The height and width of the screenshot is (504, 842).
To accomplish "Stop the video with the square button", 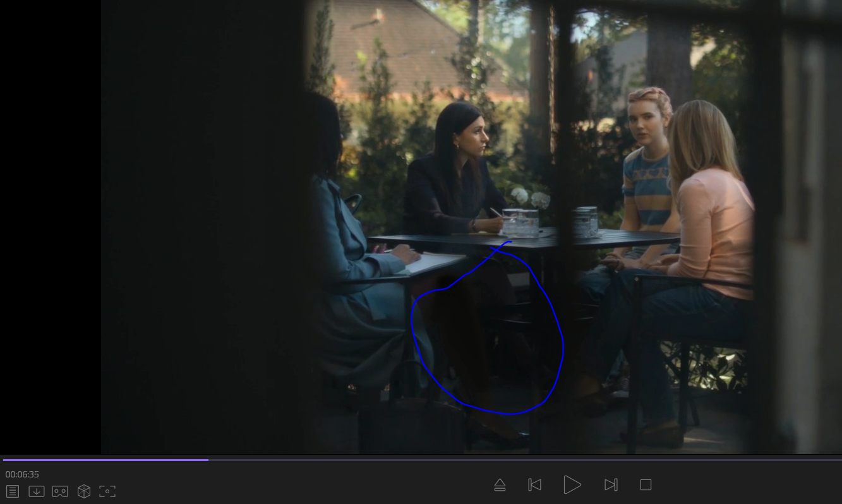I will click(x=646, y=484).
